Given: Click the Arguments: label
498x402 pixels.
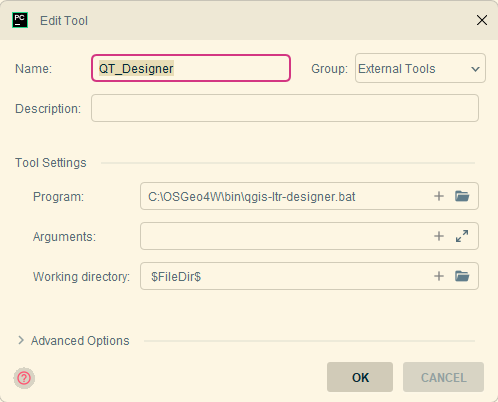Looking at the screenshot, I should 64,237.
